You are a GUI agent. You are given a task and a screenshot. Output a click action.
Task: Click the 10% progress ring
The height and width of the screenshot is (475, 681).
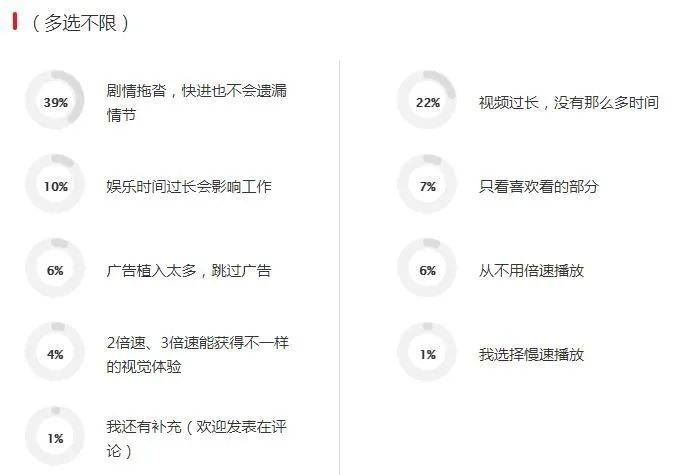pos(54,186)
